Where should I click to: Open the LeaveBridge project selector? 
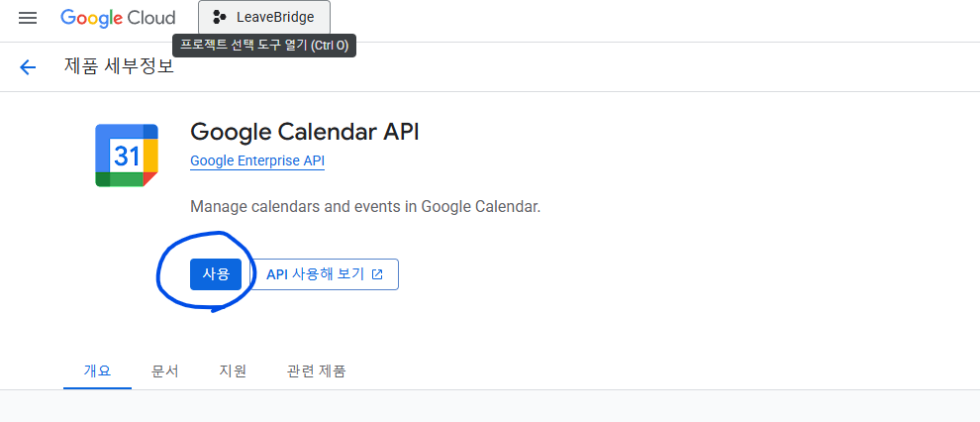tap(263, 18)
